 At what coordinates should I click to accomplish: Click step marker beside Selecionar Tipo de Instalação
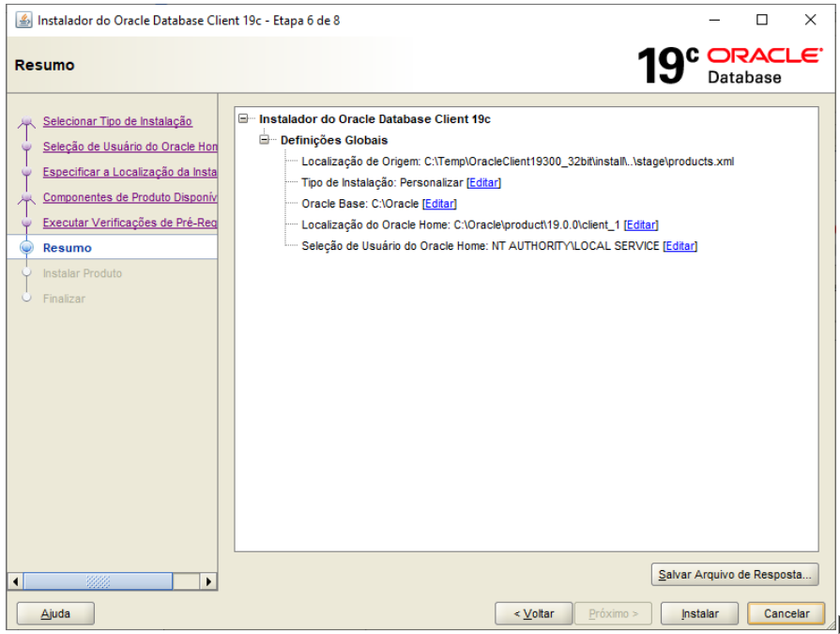tap(26, 122)
